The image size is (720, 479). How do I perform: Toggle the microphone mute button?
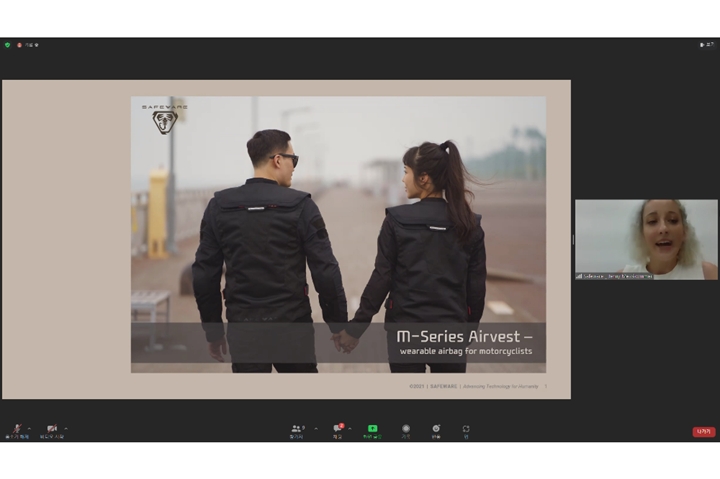16,430
